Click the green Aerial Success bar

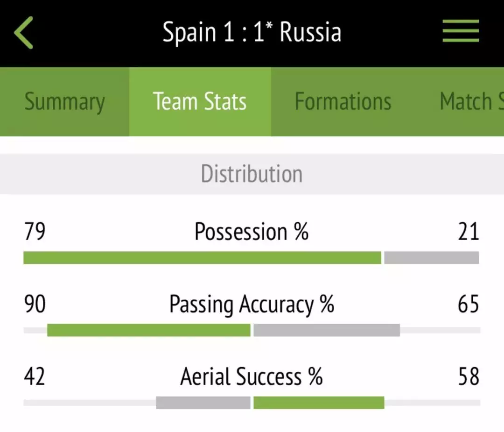tap(319, 403)
